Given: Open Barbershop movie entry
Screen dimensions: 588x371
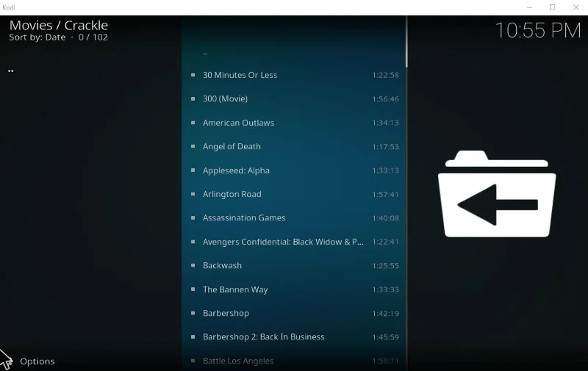Looking at the screenshot, I should coord(293,313).
